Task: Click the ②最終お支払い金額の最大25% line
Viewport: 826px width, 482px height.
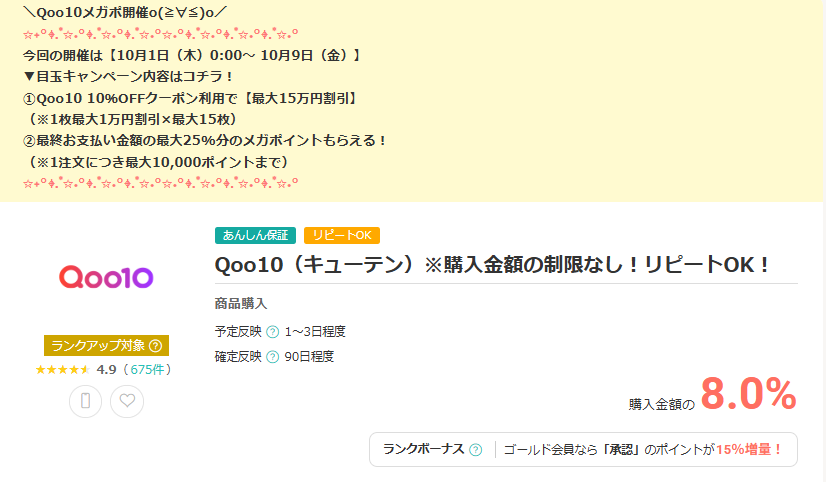Action: pos(206,141)
